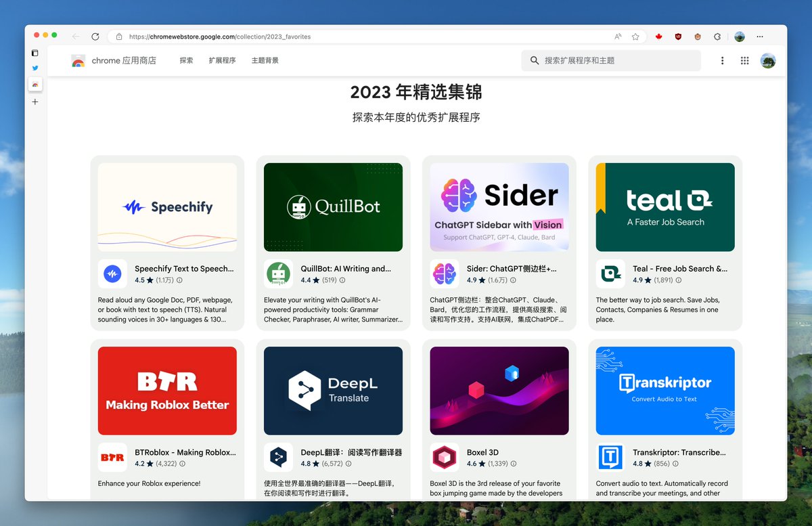Reload the page with refresh icon
Viewport: 812px width, 526px height.
pyautogui.click(x=95, y=37)
